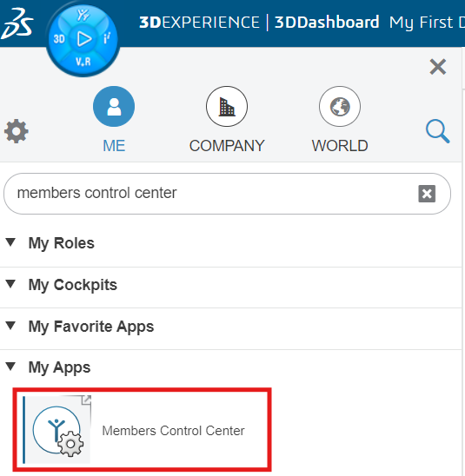Select the compass north quadrant (social apps)

tap(83, 15)
